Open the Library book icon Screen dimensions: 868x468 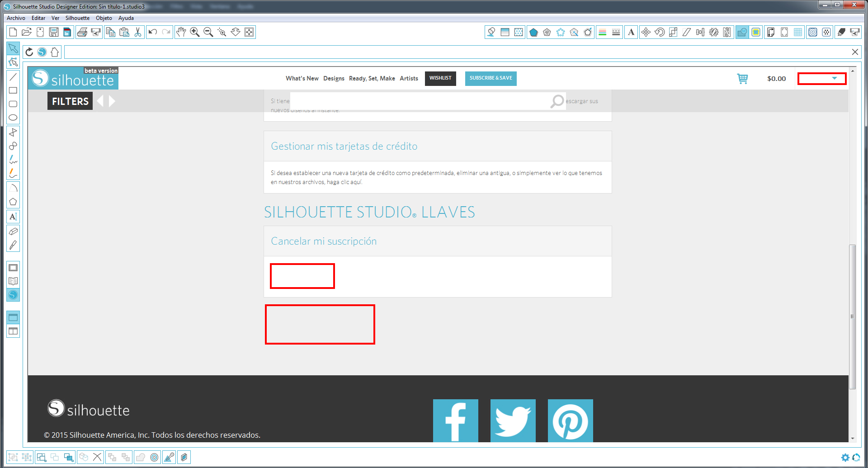pyautogui.click(x=13, y=281)
